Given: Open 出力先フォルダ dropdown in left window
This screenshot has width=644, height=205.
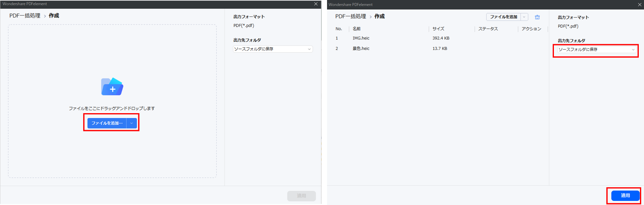Looking at the screenshot, I should point(273,49).
